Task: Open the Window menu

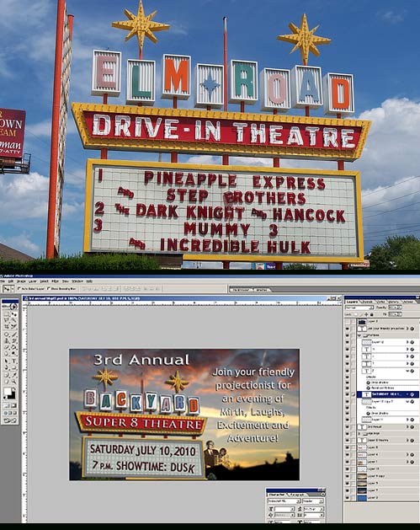Action: click(77, 281)
